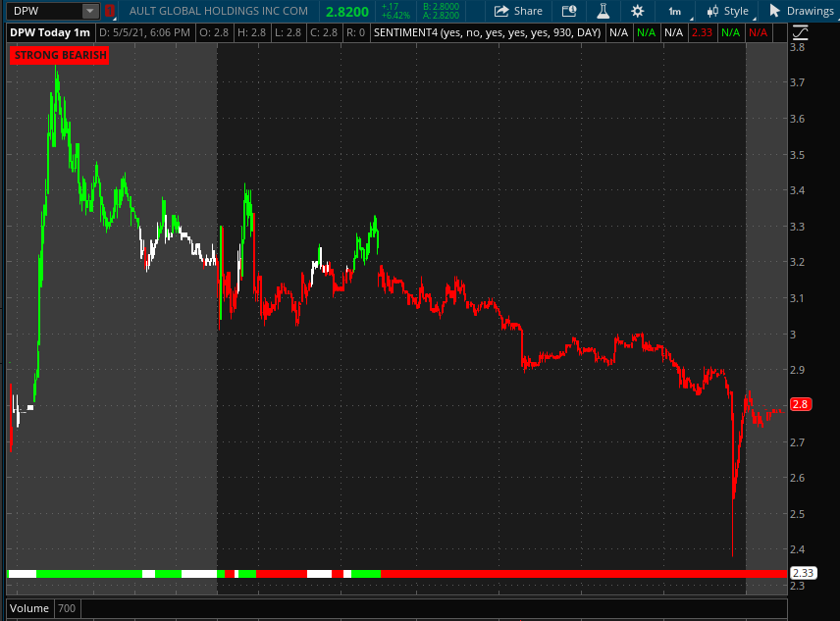Click the red 2.8 price bubble on axis

click(801, 404)
